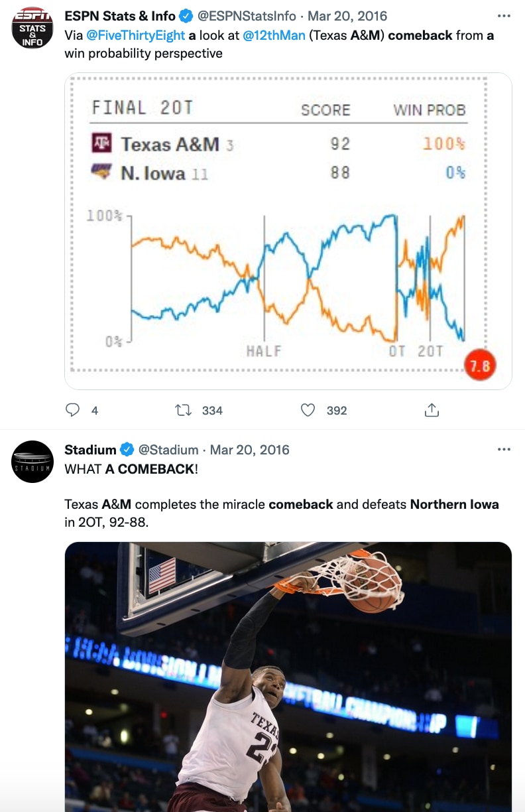Click the reply icon on ESPN tweet
Screen dimensions: 525x812
[73, 410]
